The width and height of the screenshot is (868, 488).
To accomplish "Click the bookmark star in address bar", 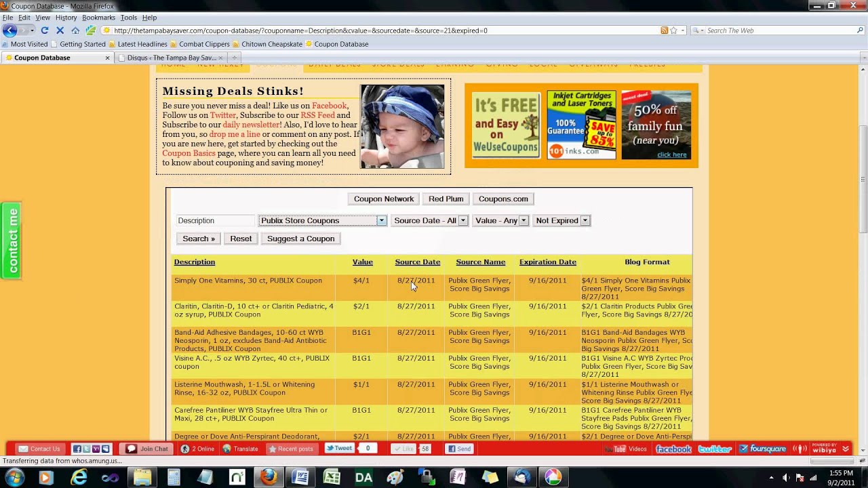I will click(x=673, y=30).
